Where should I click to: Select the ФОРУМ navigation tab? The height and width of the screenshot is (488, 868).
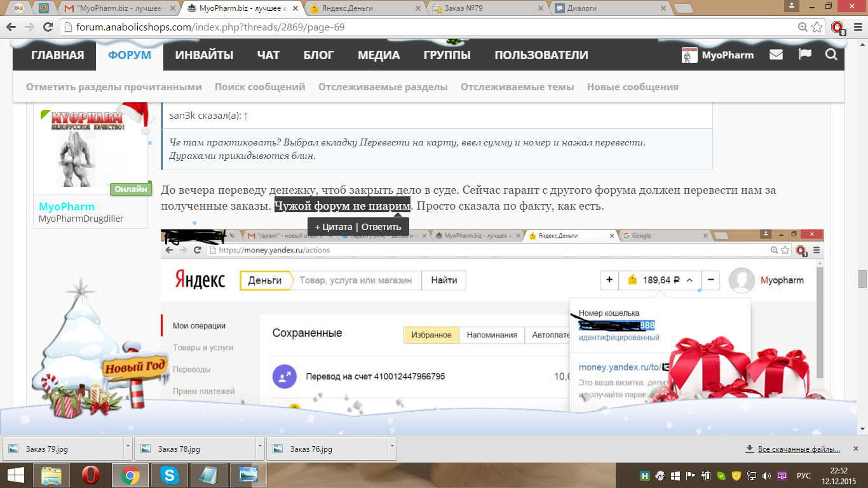tap(130, 55)
